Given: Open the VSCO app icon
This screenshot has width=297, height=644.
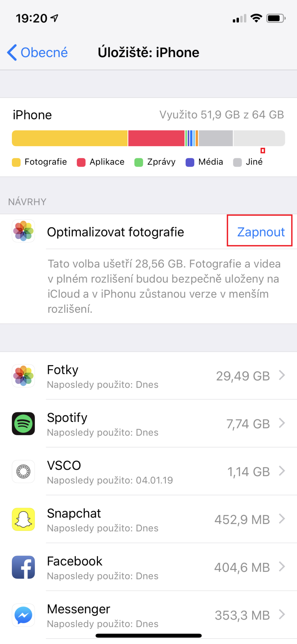Looking at the screenshot, I should click(x=23, y=471).
